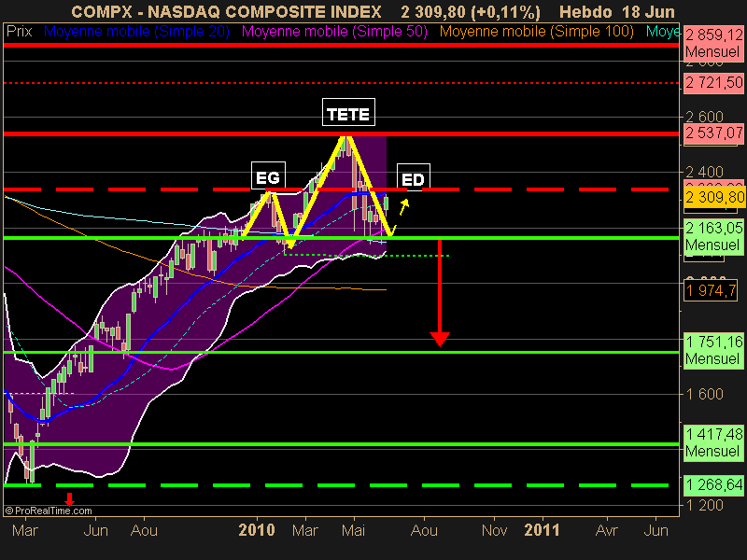Click the 2010 year label on time axis
This screenshot has height=560, width=747.
[257, 530]
